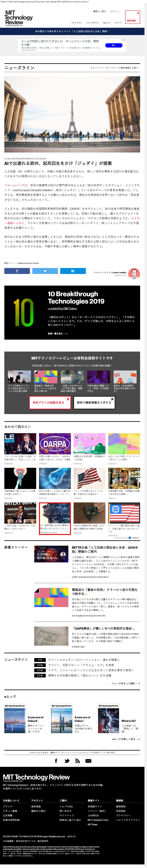Click 無料で最新情報を入手する button
This screenshot has height=868, width=147.
tap(94, 402)
